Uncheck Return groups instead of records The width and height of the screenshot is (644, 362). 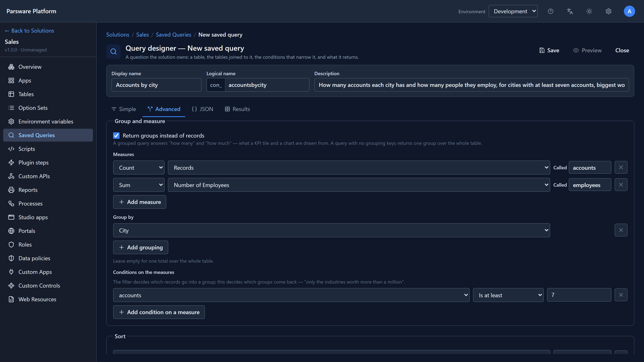pos(116,135)
